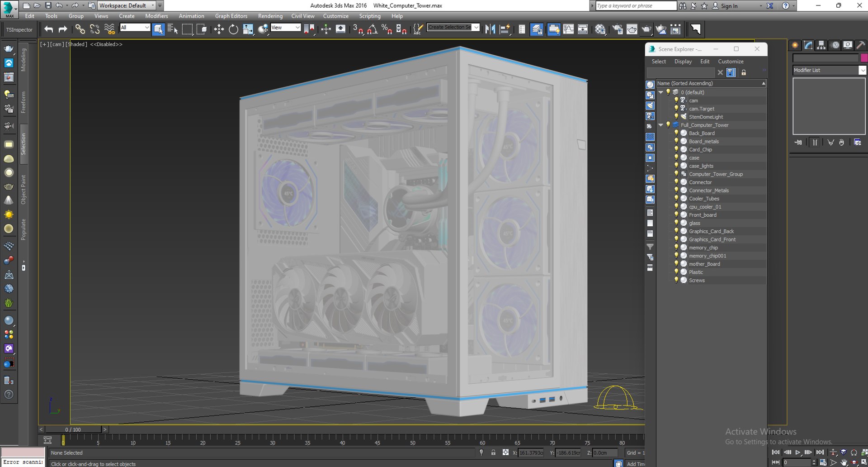This screenshot has width=868, height=467.
Task: Switch to the Hierarchy command panel tab
Action: tap(821, 45)
